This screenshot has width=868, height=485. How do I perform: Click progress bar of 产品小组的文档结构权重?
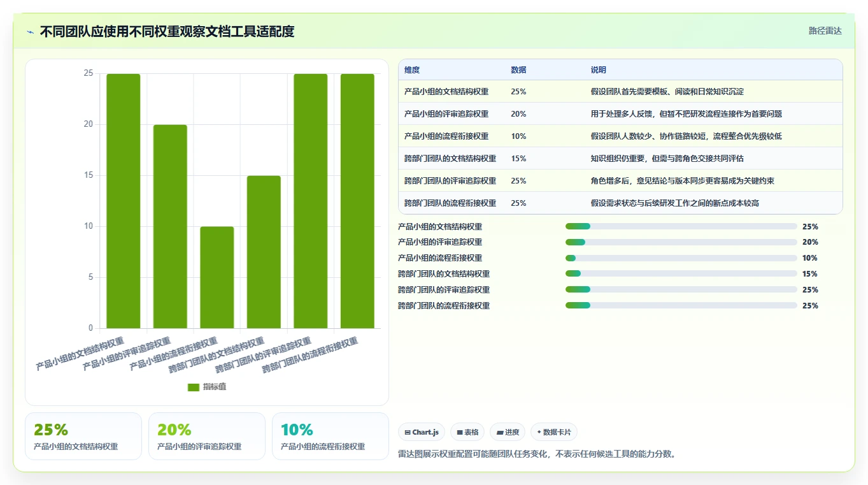pos(681,226)
